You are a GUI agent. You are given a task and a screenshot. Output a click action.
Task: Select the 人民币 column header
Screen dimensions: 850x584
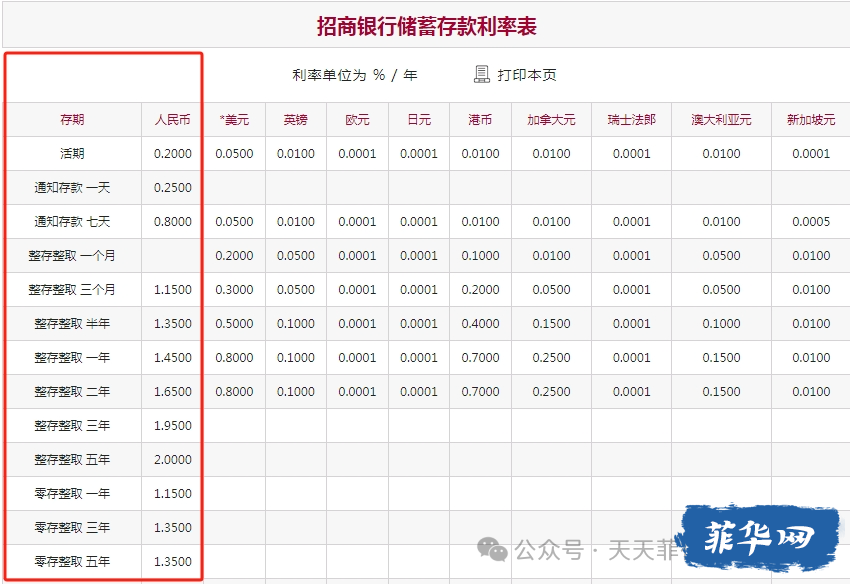(172, 120)
